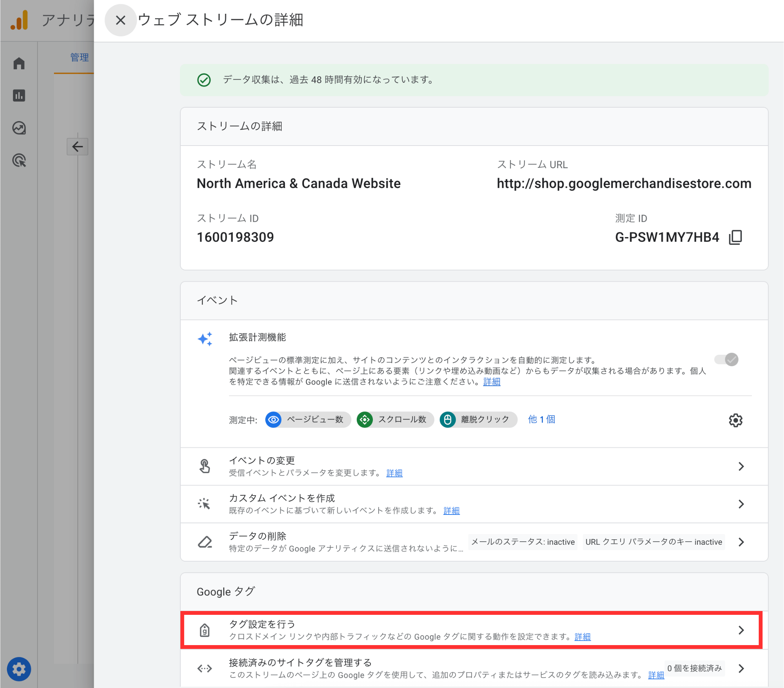This screenshot has height=688, width=784.
Task: Toggle the 拡張計測機能 switch
Action: tap(726, 360)
